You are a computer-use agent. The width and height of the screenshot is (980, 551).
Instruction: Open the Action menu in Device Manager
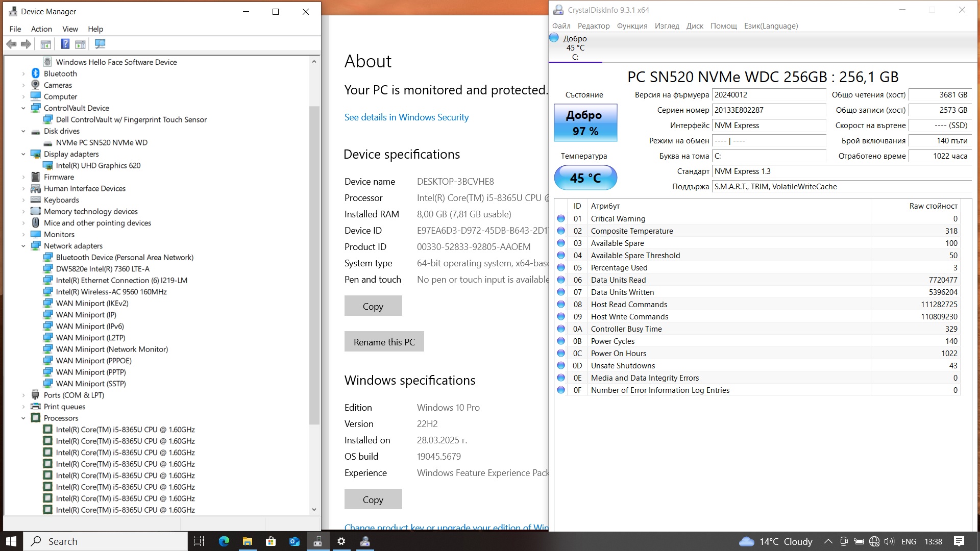click(x=41, y=29)
